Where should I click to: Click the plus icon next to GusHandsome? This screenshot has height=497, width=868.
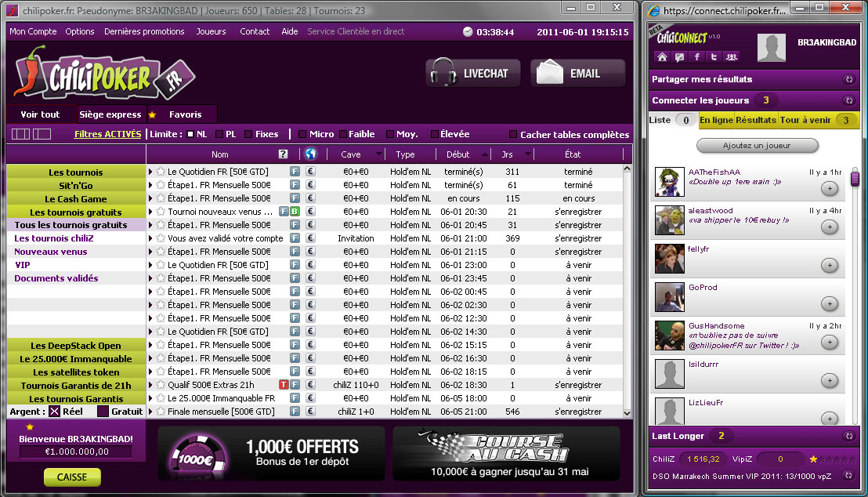pyautogui.click(x=830, y=342)
